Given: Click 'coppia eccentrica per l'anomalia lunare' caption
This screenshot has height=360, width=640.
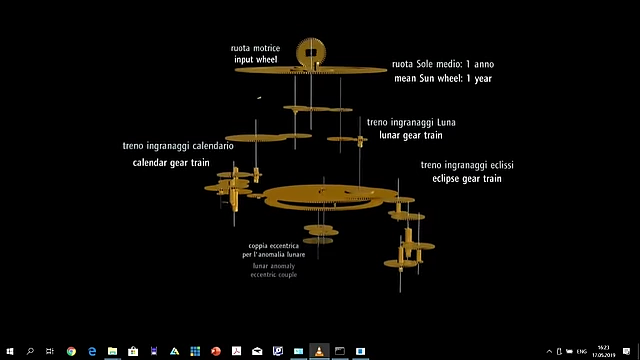Looking at the screenshot, I should pyautogui.click(x=273, y=250).
